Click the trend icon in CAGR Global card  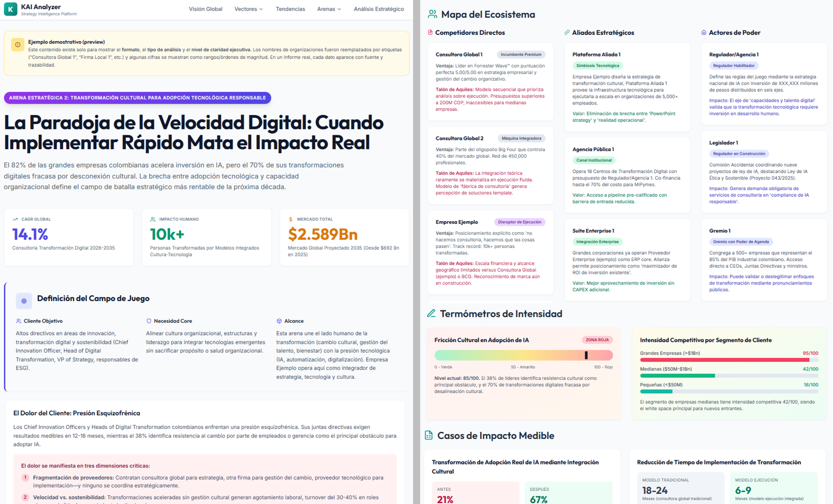15,219
